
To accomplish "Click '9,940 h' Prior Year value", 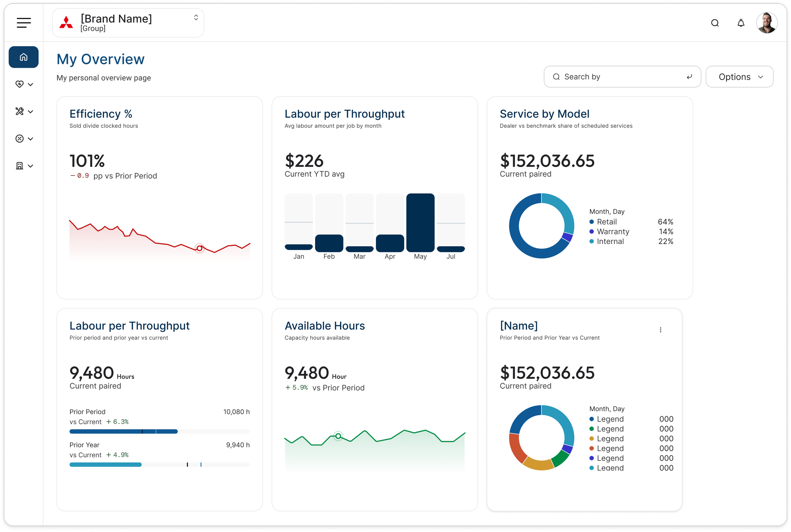I will (x=238, y=445).
